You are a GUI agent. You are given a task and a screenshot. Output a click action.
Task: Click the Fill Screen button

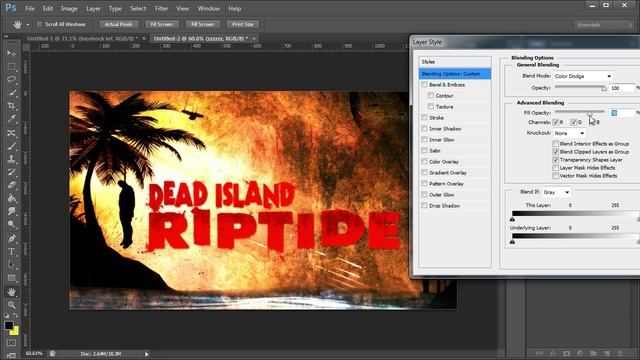click(202, 24)
